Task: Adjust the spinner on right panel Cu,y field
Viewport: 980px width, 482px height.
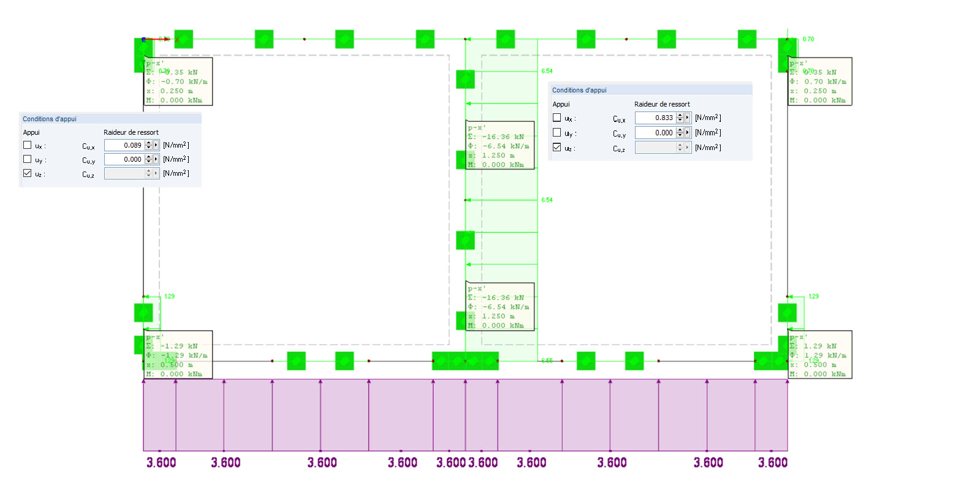Action: [x=680, y=132]
